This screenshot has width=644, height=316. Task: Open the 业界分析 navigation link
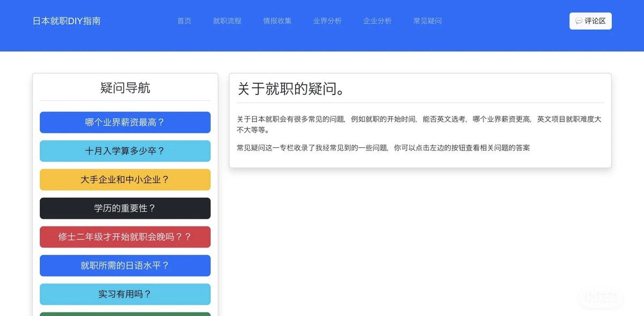[327, 21]
